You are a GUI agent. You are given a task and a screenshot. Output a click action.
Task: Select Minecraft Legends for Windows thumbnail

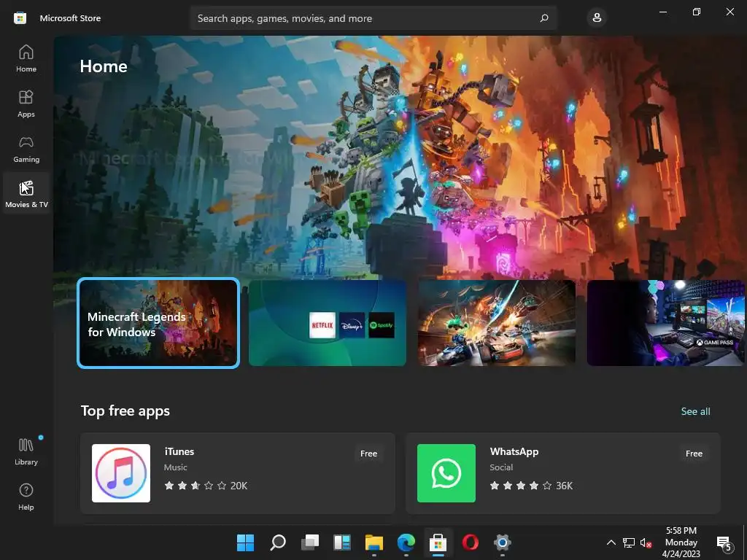(158, 323)
